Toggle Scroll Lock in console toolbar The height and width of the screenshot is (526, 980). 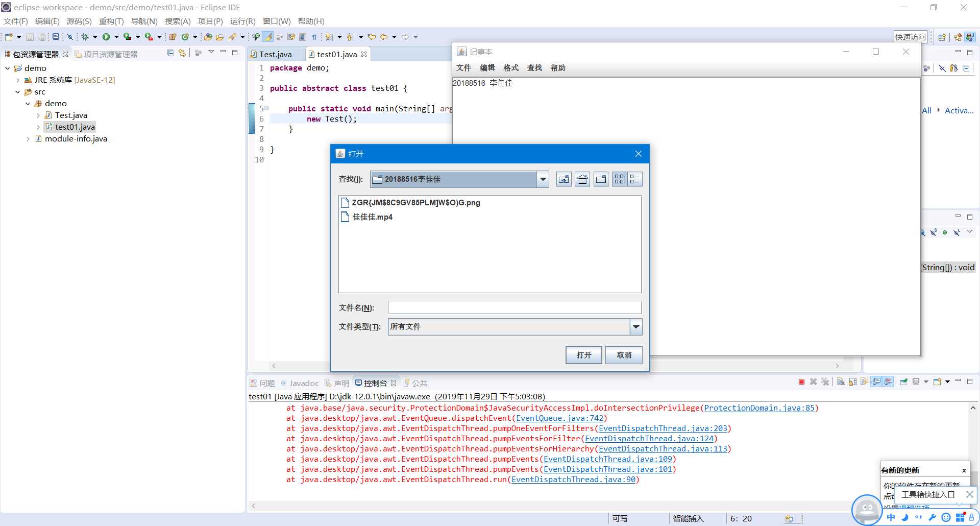(x=852, y=381)
